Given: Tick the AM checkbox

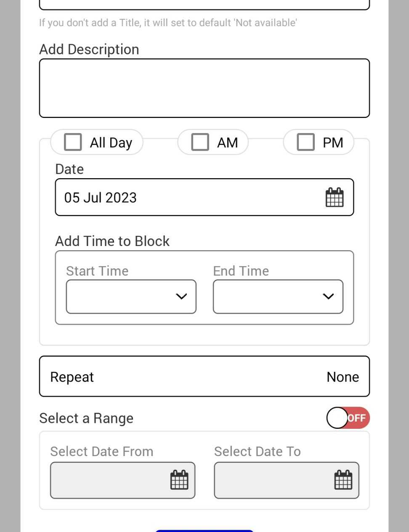Looking at the screenshot, I should click(200, 142).
